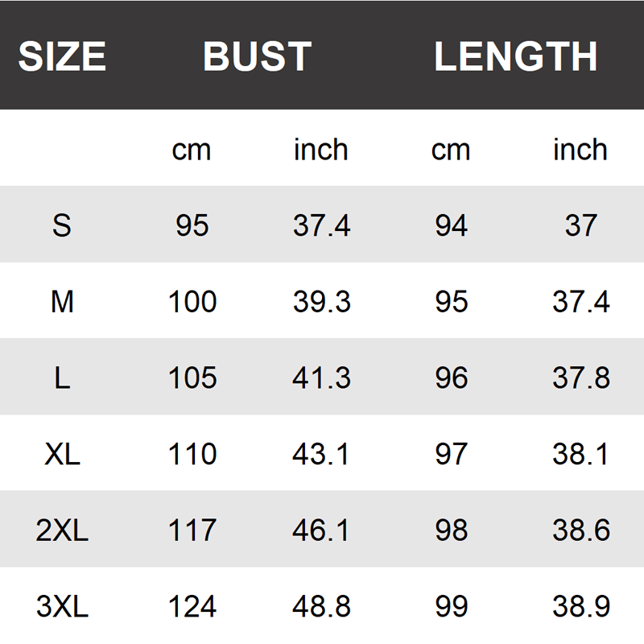Click the 97 length cm value
This screenshot has width=644, height=644.
pos(451,454)
